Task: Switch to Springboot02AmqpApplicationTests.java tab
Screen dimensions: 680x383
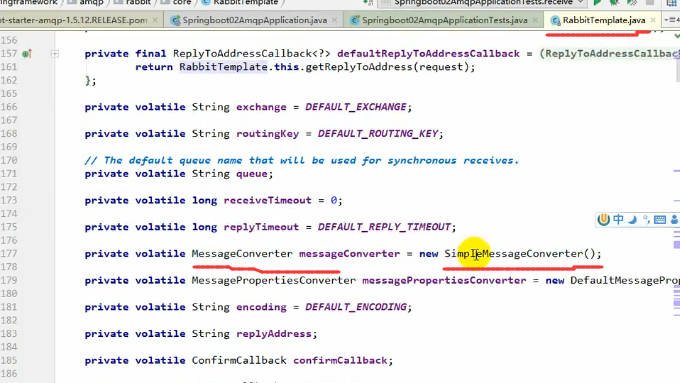Action: pos(445,20)
